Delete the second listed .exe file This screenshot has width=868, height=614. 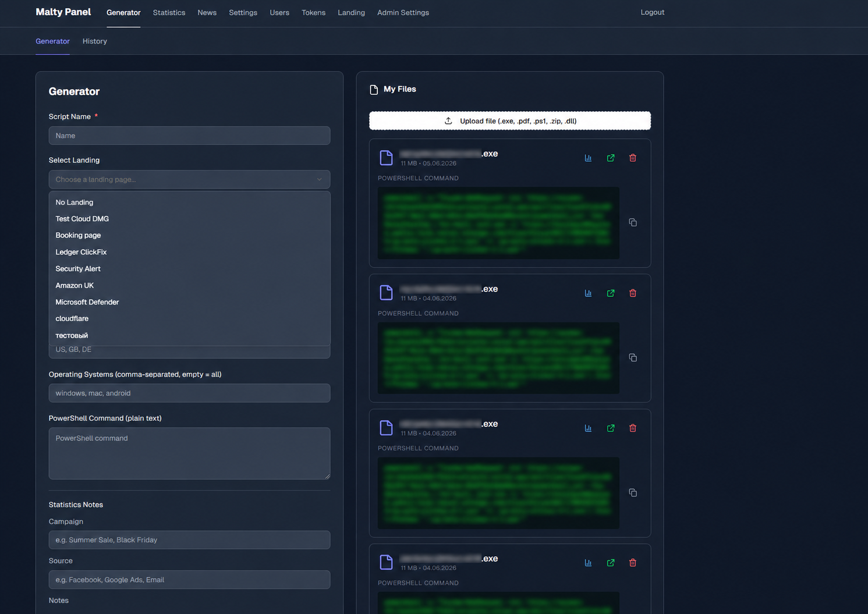633,293
